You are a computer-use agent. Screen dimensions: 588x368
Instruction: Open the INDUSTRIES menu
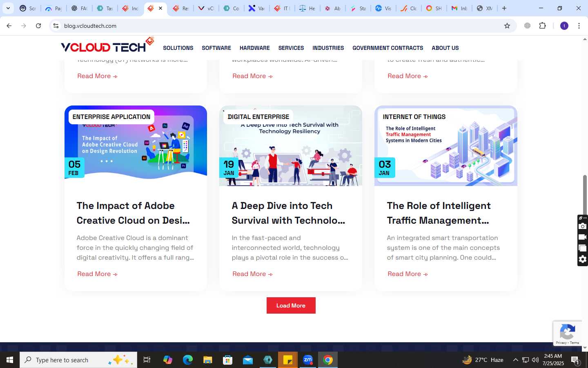tap(328, 48)
